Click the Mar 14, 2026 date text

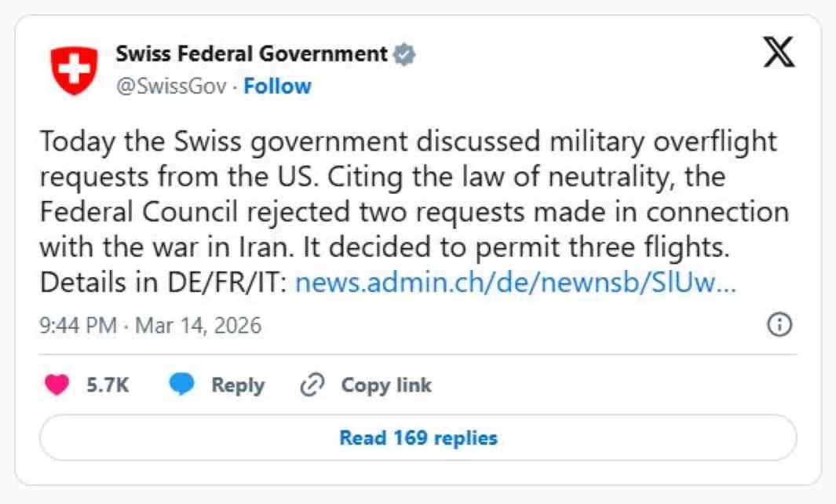click(x=198, y=325)
